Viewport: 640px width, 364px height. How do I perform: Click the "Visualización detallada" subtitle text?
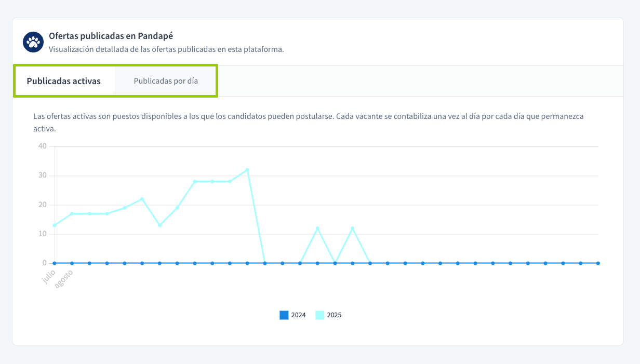(x=166, y=50)
